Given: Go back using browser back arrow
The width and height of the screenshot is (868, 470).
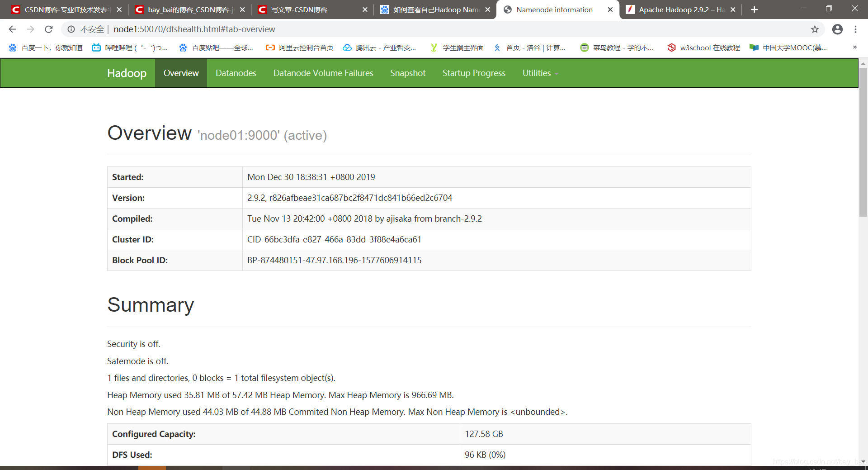Looking at the screenshot, I should click(12, 29).
